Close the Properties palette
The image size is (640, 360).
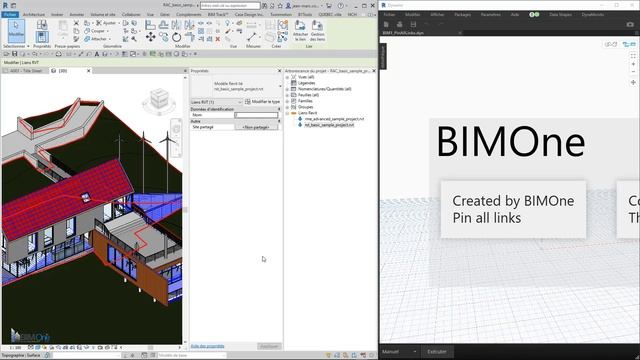tap(280, 71)
